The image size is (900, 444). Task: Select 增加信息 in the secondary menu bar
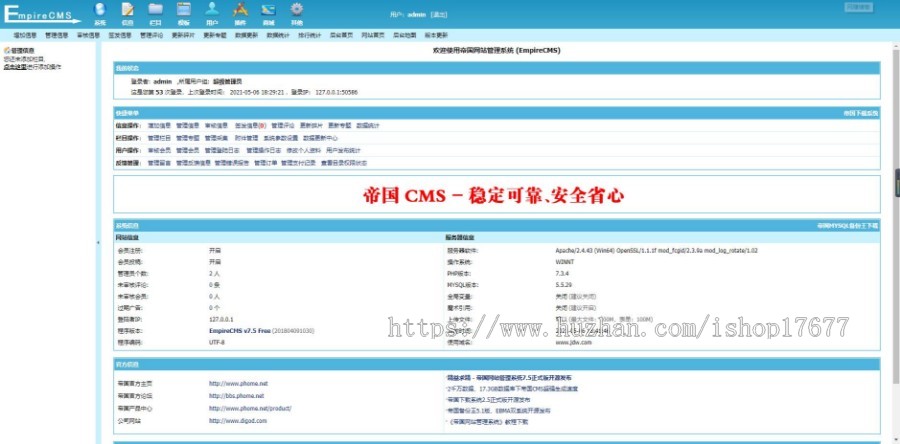(25, 36)
